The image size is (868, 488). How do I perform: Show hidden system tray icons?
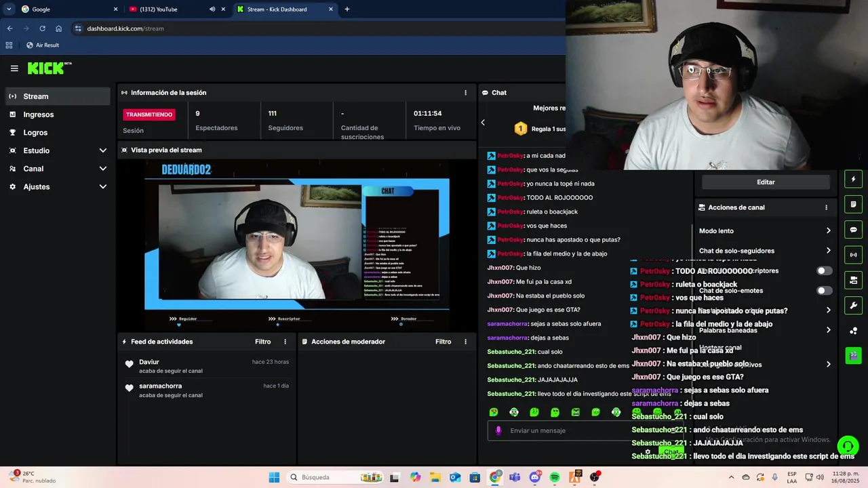click(x=731, y=477)
